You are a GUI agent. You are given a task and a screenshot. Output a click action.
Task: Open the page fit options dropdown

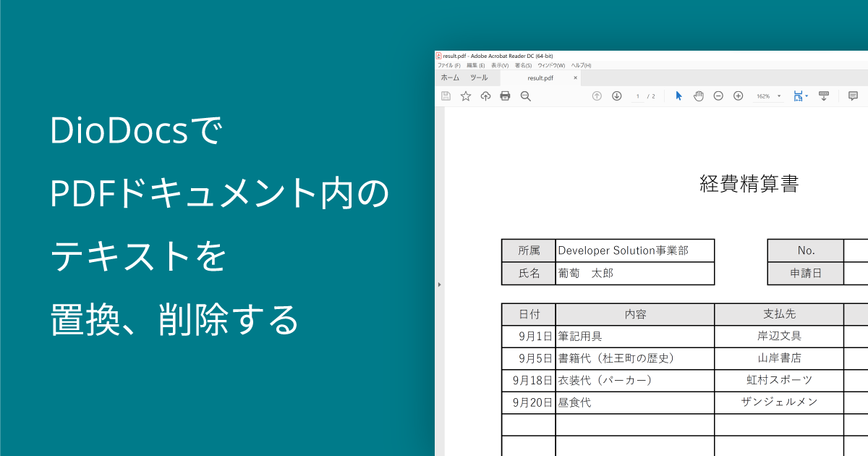807,96
